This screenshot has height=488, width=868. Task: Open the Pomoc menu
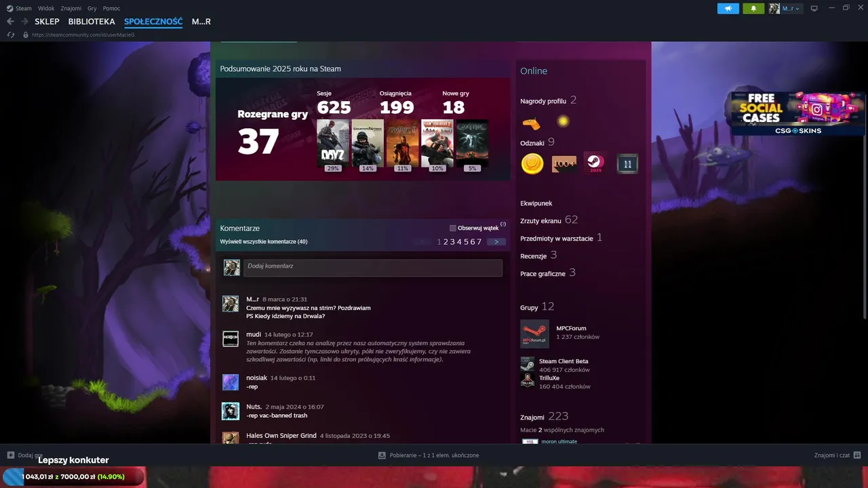pos(112,8)
